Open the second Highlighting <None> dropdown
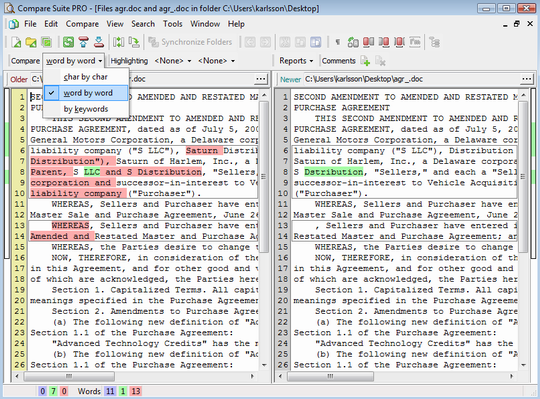The image size is (540, 399). coord(216,61)
